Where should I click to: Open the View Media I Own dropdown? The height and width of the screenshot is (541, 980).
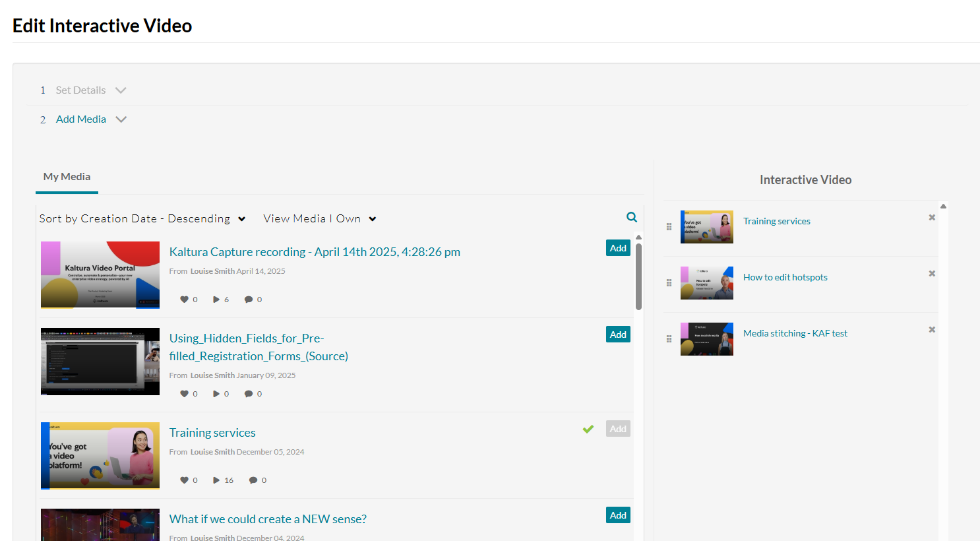[320, 218]
